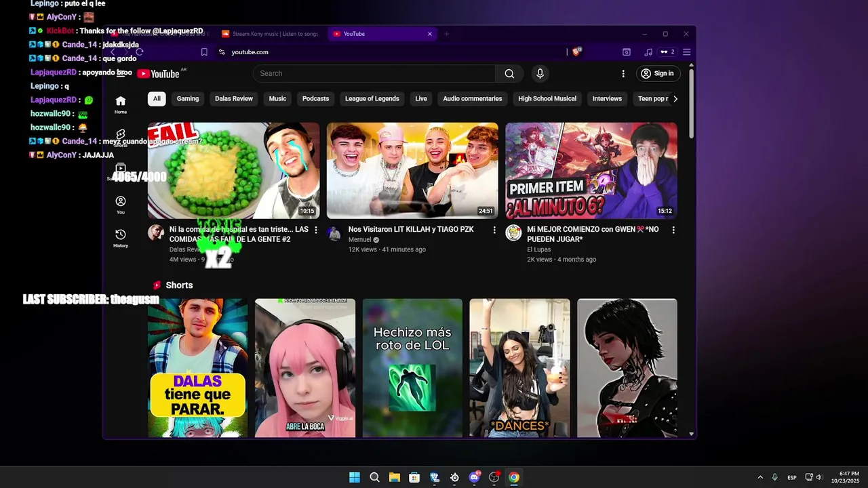Open new browser tab
This screenshot has width=868, height=488.
coord(446,34)
